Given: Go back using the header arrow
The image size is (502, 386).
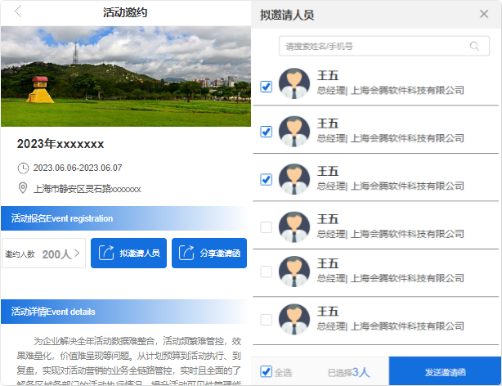Looking at the screenshot, I should click(x=18, y=12).
